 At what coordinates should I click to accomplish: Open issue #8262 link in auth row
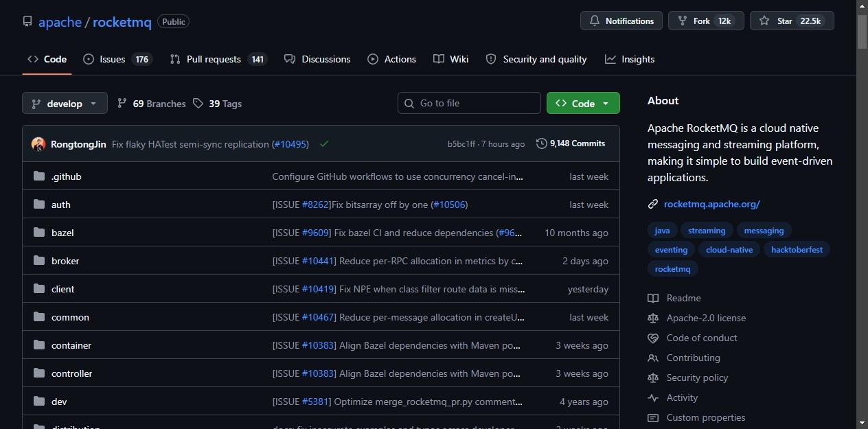click(316, 205)
